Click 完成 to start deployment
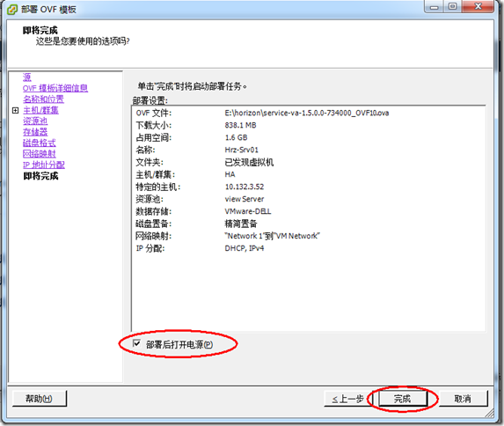 (x=403, y=399)
